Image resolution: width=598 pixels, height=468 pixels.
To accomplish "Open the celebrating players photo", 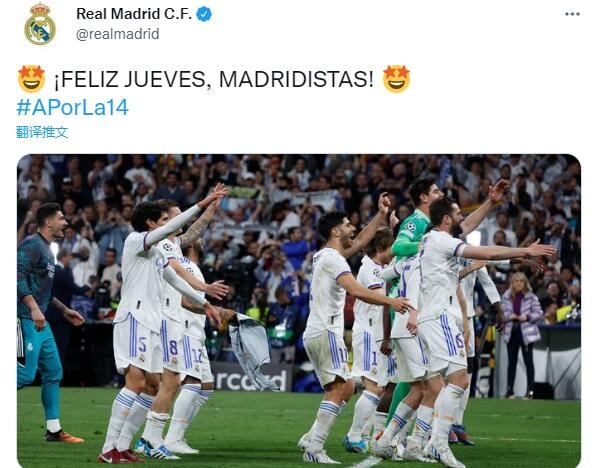I will [x=299, y=310].
